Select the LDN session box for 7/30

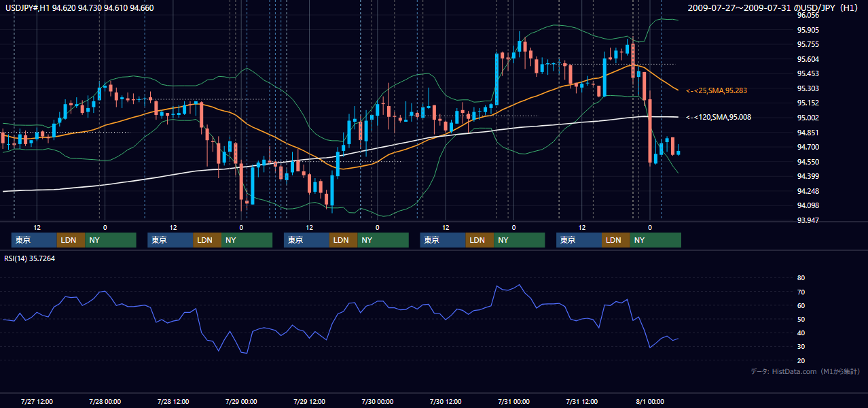click(x=480, y=240)
